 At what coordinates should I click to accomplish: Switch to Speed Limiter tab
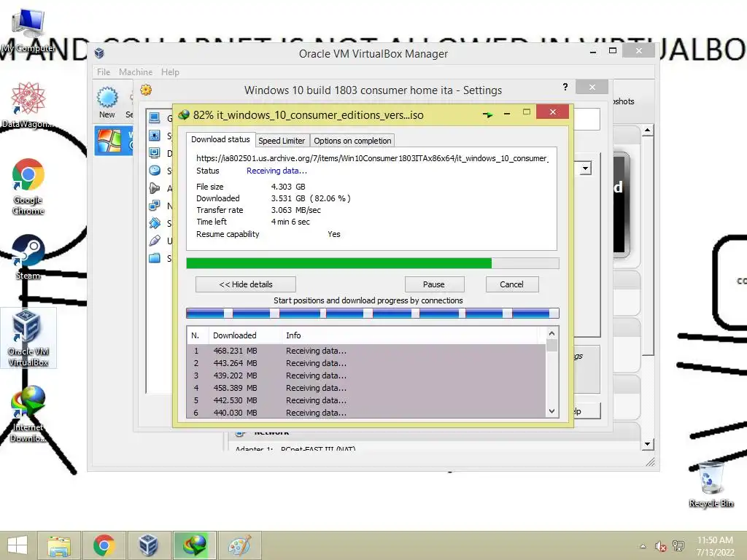(282, 141)
